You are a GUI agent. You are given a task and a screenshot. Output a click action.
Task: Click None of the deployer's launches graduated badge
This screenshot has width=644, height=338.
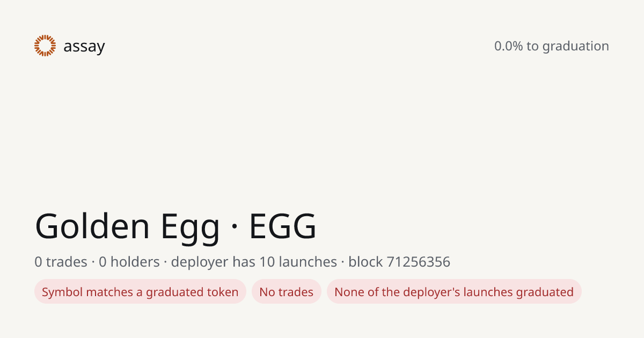[x=454, y=292]
